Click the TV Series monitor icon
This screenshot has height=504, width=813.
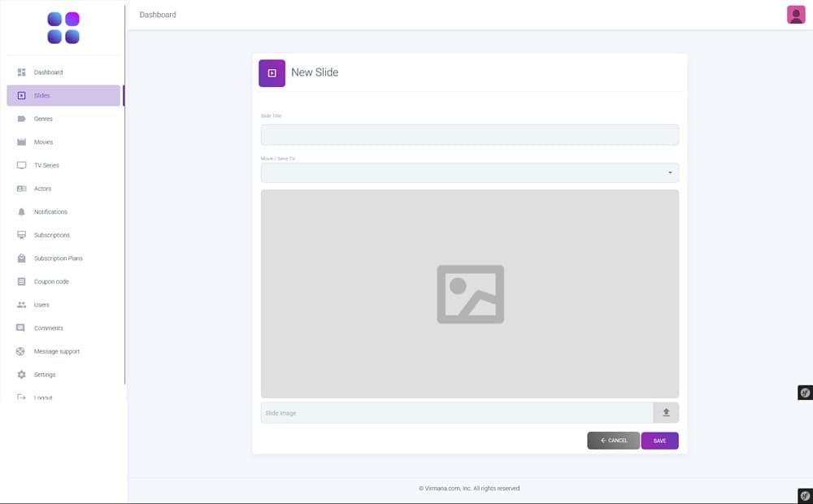(22, 165)
